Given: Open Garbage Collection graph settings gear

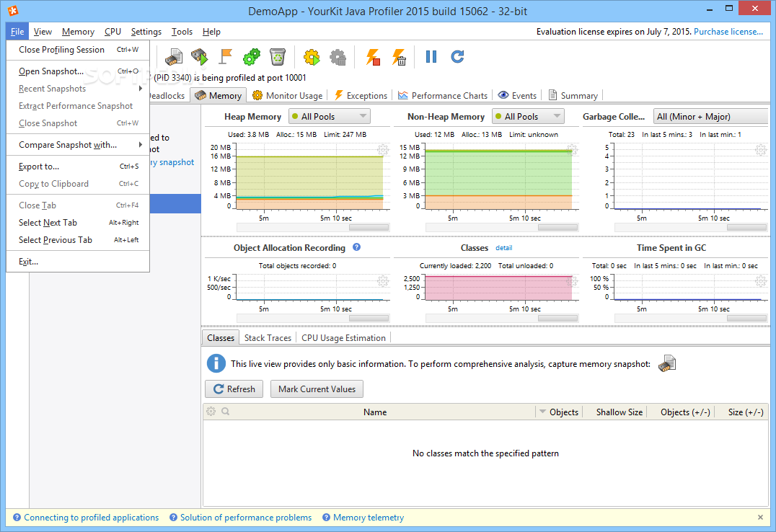Looking at the screenshot, I should click(761, 149).
